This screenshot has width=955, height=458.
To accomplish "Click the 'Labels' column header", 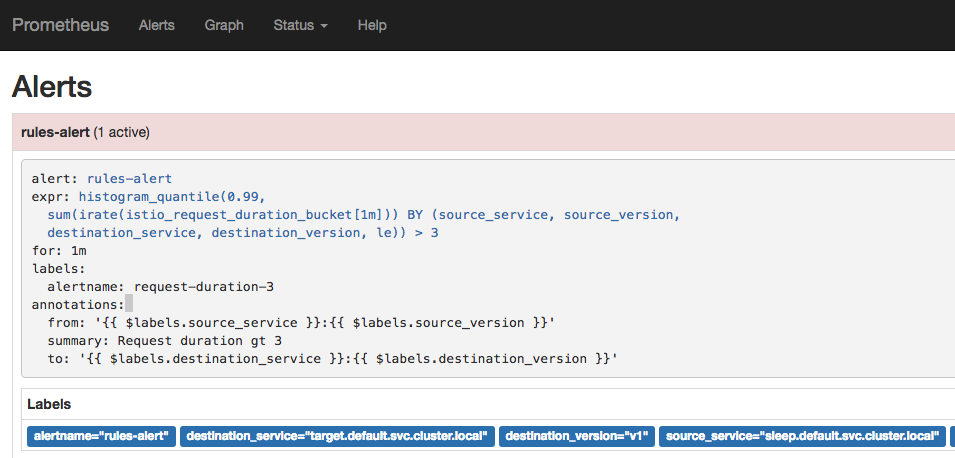I will 49,404.
